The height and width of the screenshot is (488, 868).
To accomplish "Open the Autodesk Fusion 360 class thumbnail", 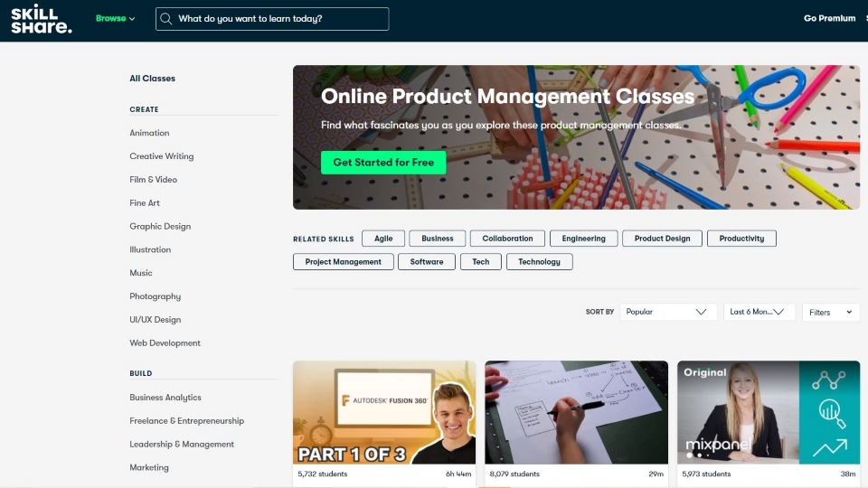I will [x=384, y=413].
